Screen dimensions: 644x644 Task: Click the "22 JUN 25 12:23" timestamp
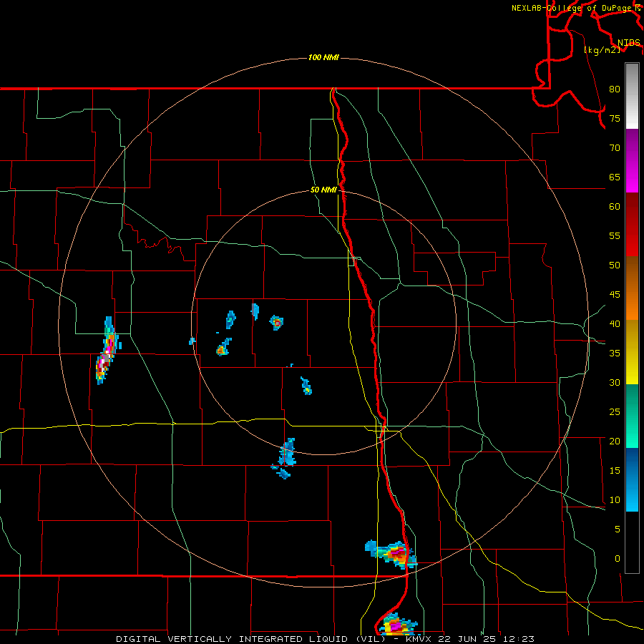tap(487, 639)
